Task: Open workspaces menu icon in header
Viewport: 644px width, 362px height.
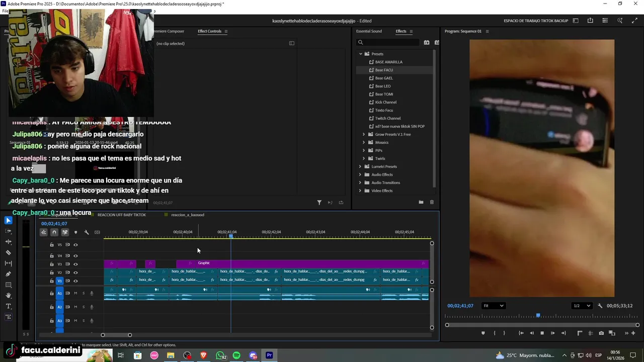Action: [x=576, y=21]
